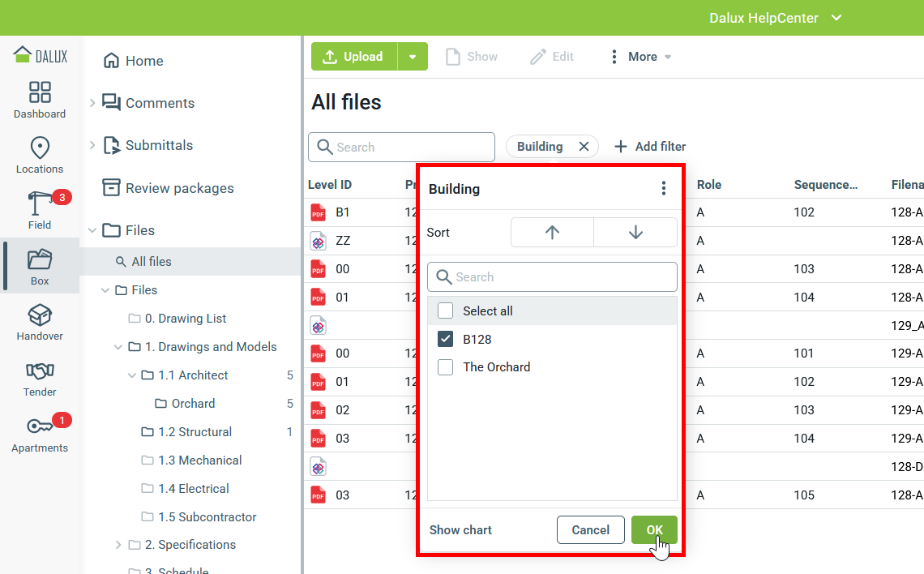This screenshot has height=574, width=924.
Task: Select Review packages in navigation
Action: tap(179, 188)
